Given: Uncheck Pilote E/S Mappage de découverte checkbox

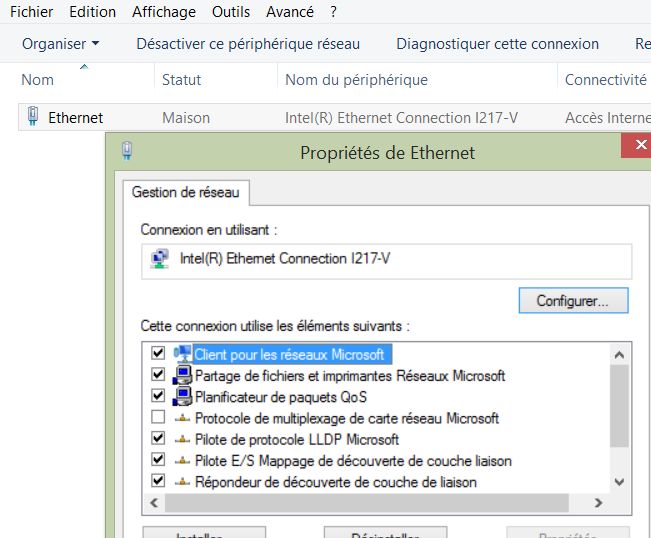Looking at the screenshot, I should (158, 459).
